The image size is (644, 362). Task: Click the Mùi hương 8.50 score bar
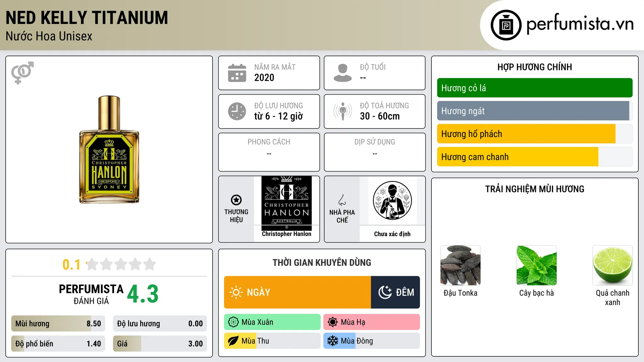pos(58,324)
